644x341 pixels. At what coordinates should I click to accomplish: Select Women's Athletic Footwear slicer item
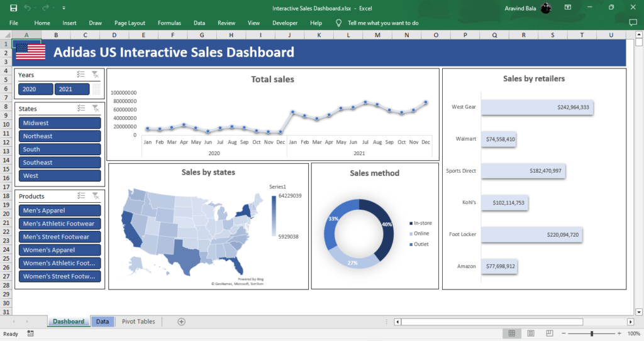point(60,263)
